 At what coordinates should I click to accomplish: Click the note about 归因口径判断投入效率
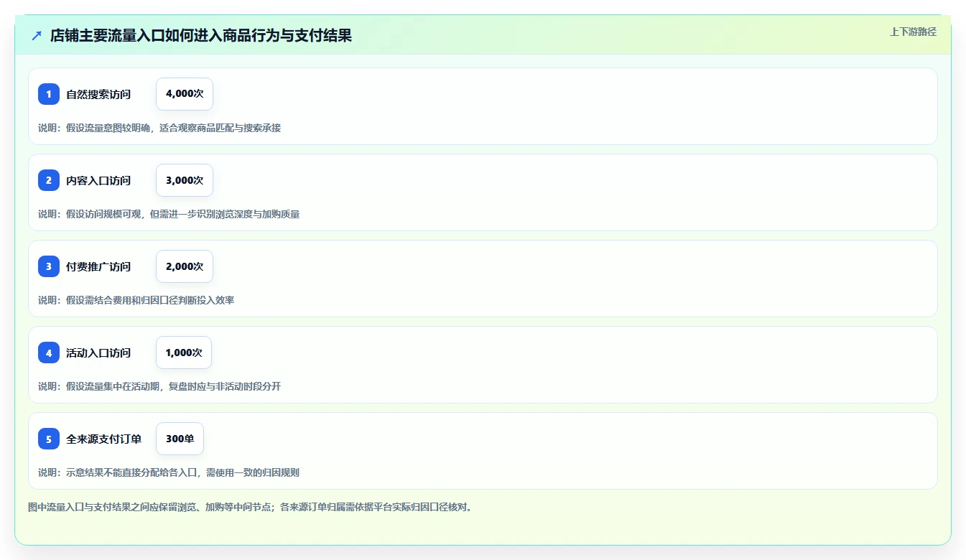[x=136, y=300]
